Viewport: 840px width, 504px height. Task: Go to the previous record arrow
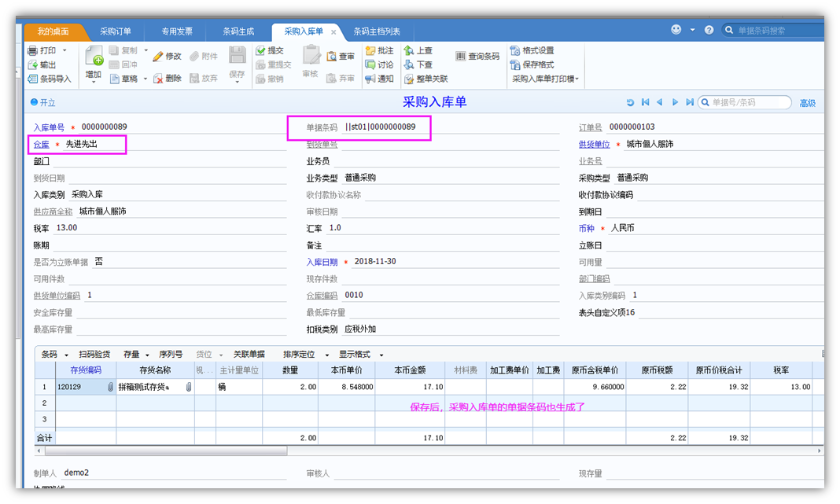pyautogui.click(x=659, y=102)
